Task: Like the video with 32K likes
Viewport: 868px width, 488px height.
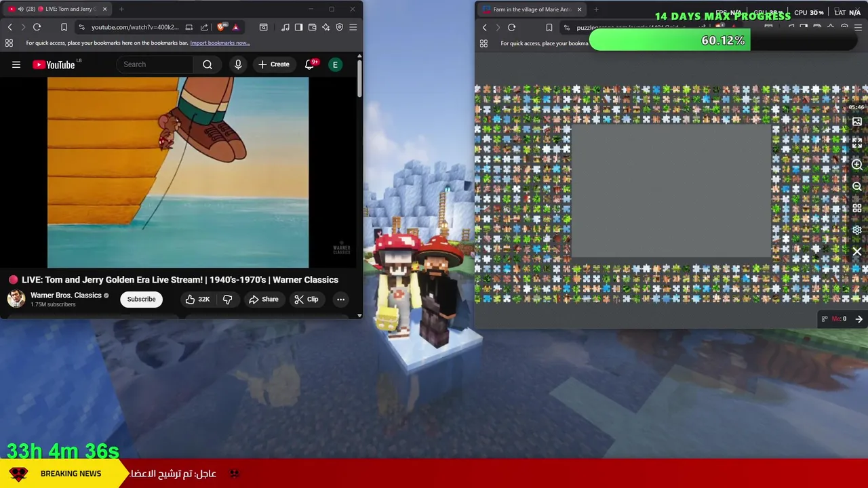Action: [x=197, y=299]
